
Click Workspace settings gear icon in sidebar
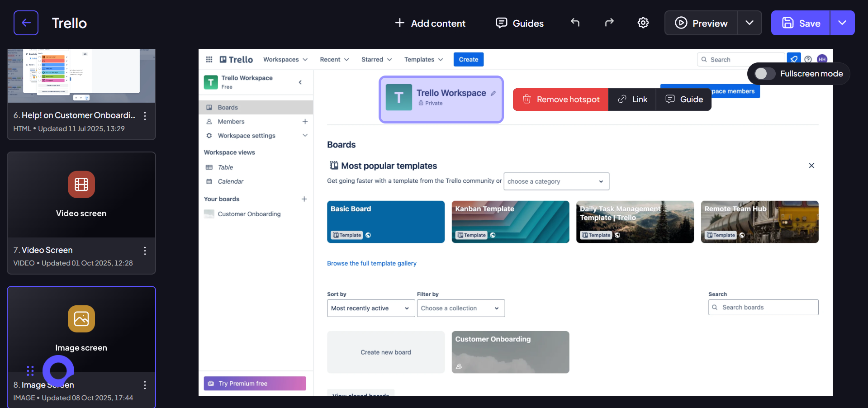(209, 136)
